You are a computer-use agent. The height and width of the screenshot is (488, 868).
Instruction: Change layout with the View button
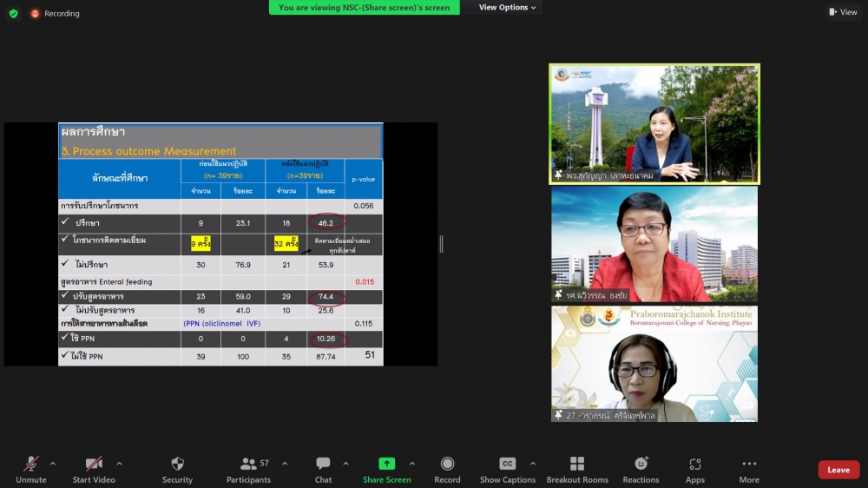(x=843, y=12)
